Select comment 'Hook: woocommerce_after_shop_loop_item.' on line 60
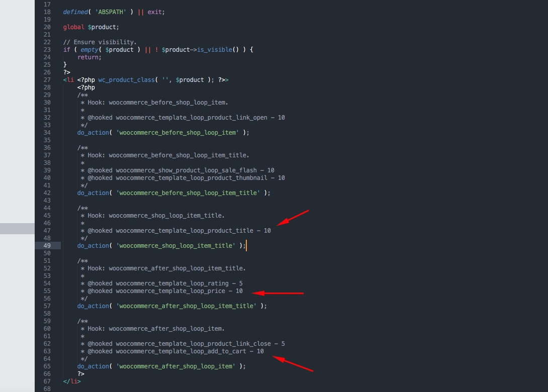548x392 pixels. coord(156,329)
